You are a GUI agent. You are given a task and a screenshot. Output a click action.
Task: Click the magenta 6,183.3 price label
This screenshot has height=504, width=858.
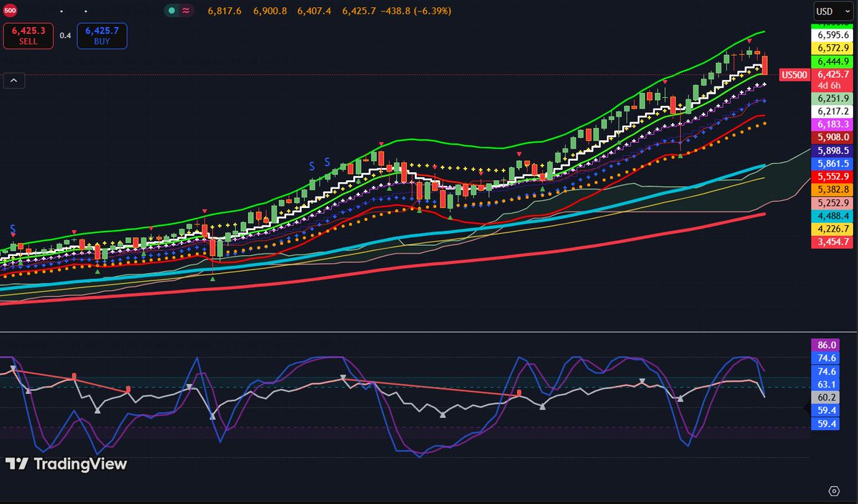pyautogui.click(x=832, y=124)
